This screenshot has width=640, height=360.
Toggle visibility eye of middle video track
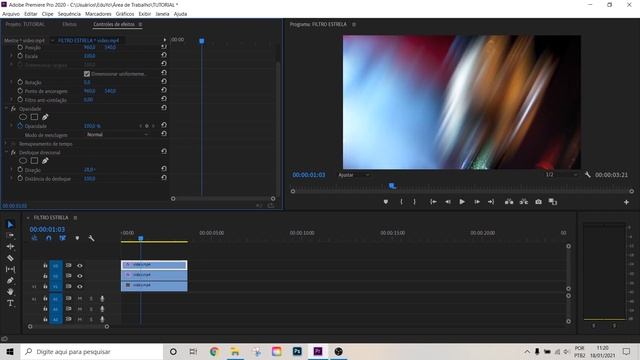[80, 276]
